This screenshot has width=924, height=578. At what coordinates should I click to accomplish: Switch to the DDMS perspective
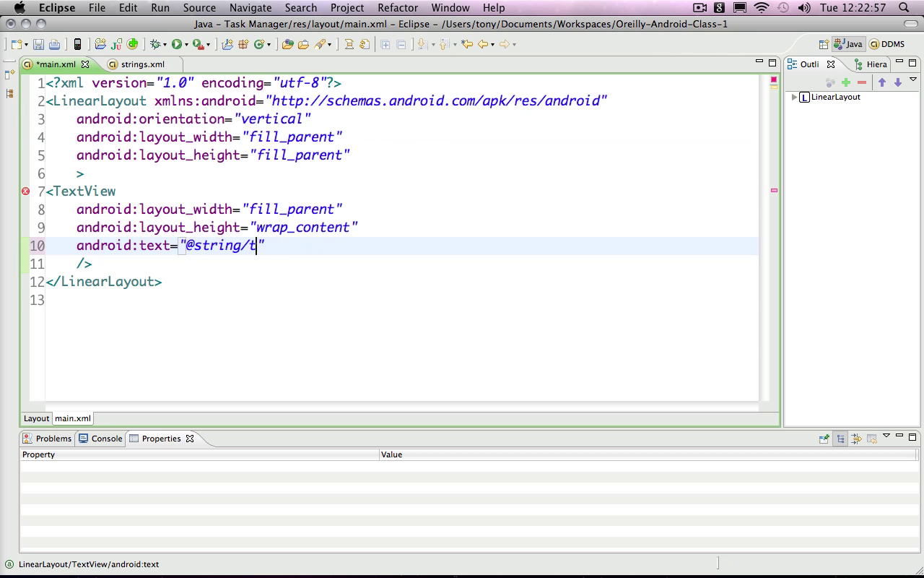887,44
